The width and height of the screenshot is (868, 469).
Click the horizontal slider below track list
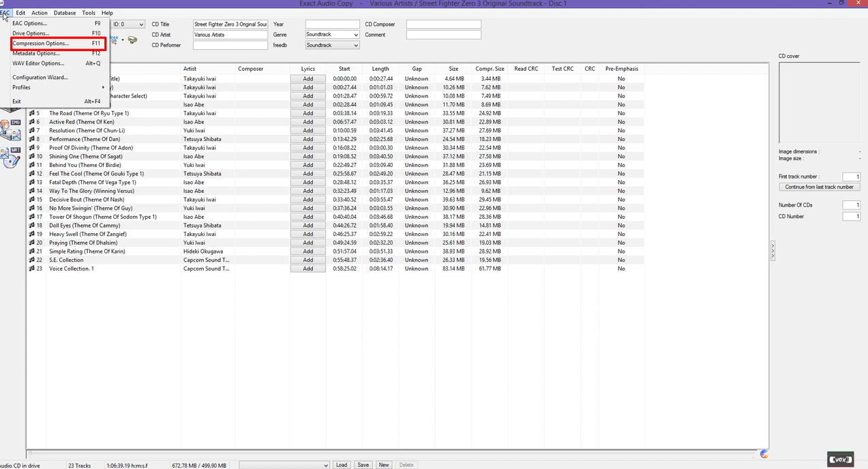click(391, 454)
